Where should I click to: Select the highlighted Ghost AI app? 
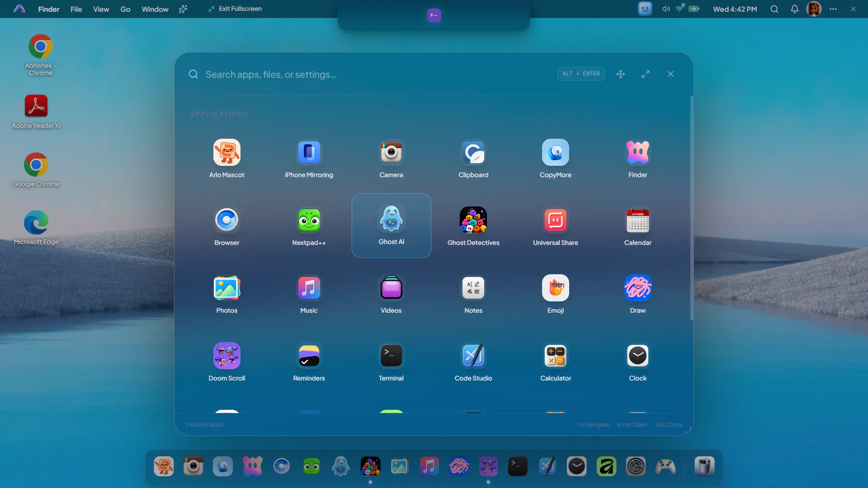click(x=391, y=225)
